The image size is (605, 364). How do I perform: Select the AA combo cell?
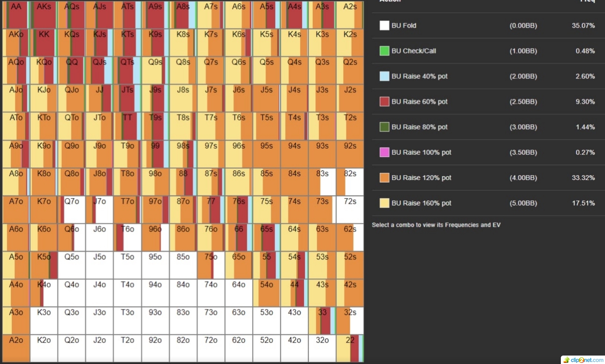point(16,15)
